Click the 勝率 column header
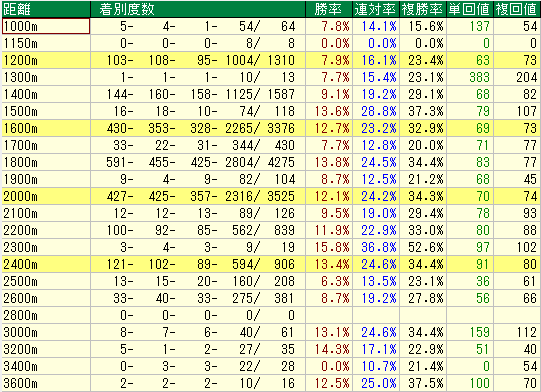The image size is (541, 392). point(329,9)
